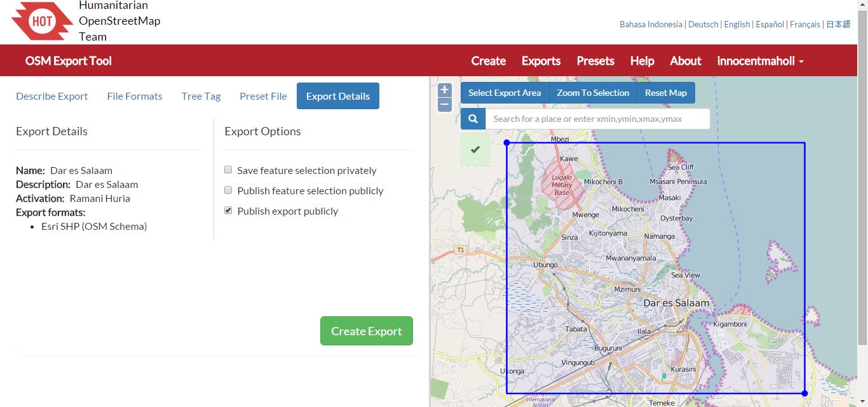Open Help in the navigation bar

(x=642, y=61)
